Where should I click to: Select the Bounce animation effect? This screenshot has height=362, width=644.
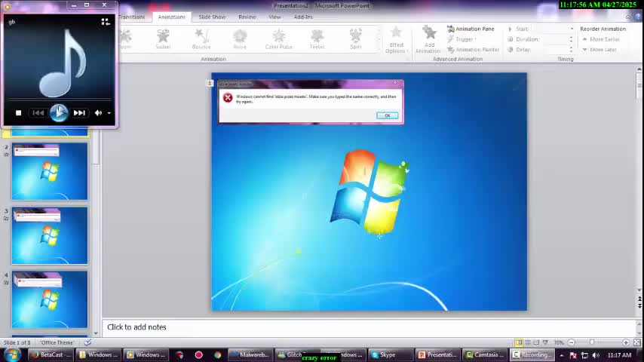pos(201,39)
